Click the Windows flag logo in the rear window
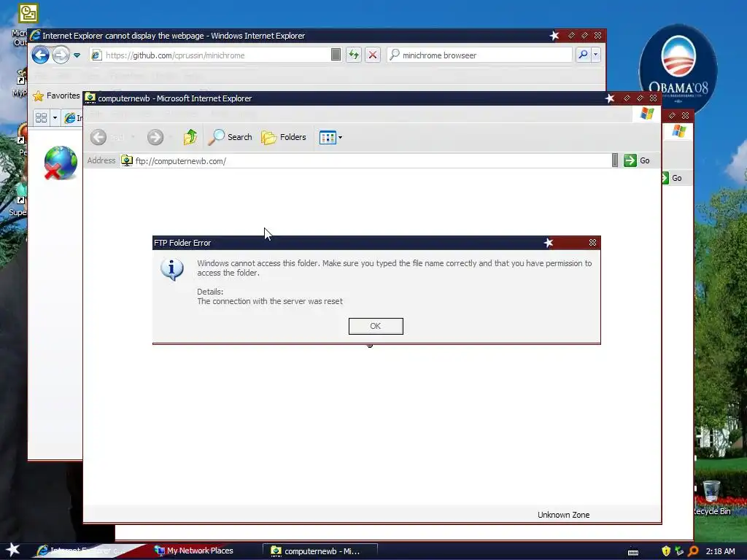747x560 pixels. coord(679,131)
